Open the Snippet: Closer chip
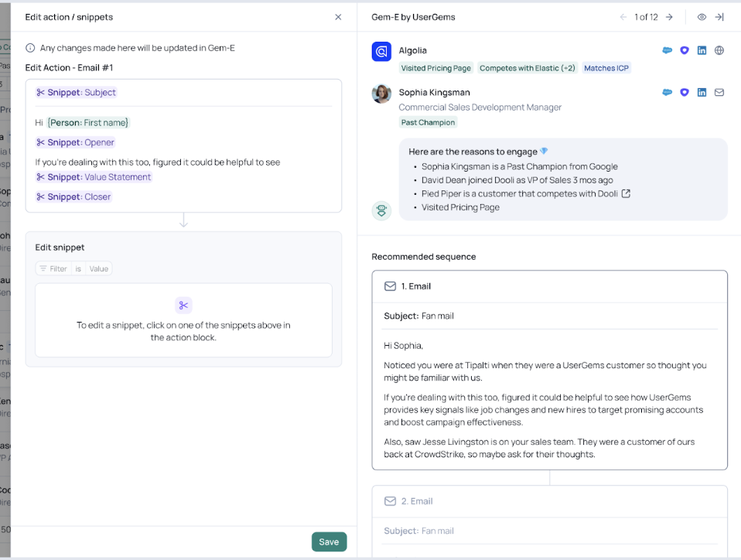This screenshot has width=741, height=560. 73,196
